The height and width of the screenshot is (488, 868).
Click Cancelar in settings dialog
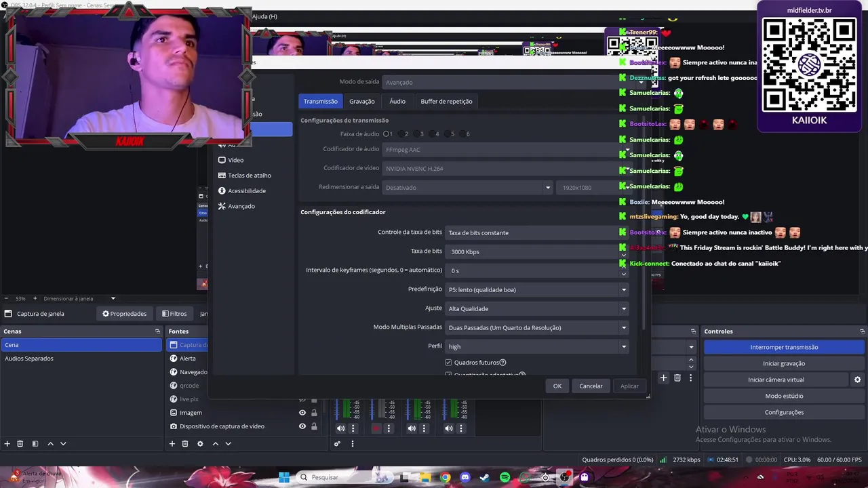[x=591, y=386]
